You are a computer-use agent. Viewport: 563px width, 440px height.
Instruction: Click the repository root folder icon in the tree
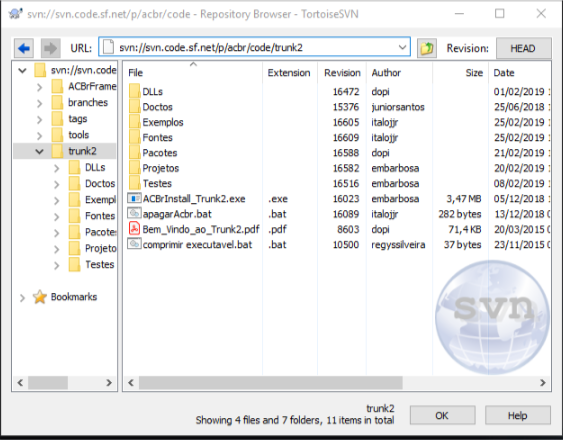(x=40, y=70)
